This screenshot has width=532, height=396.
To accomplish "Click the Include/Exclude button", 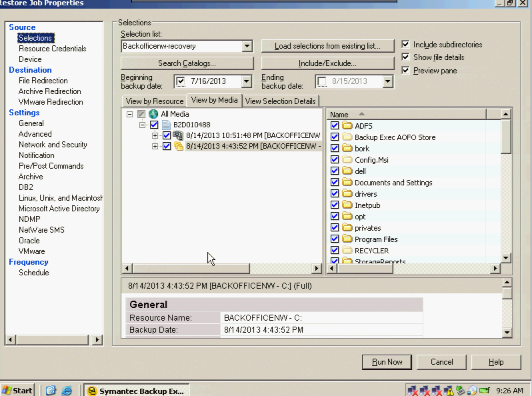I will click(327, 63).
